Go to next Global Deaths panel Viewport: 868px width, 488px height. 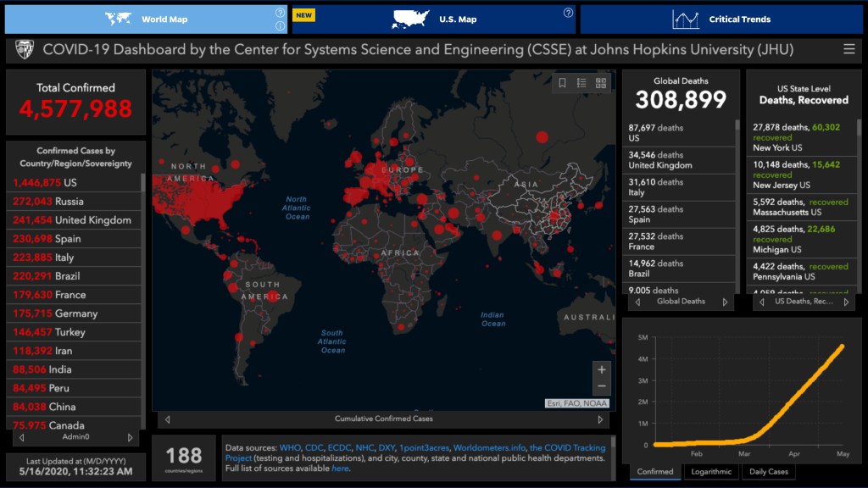coord(725,302)
